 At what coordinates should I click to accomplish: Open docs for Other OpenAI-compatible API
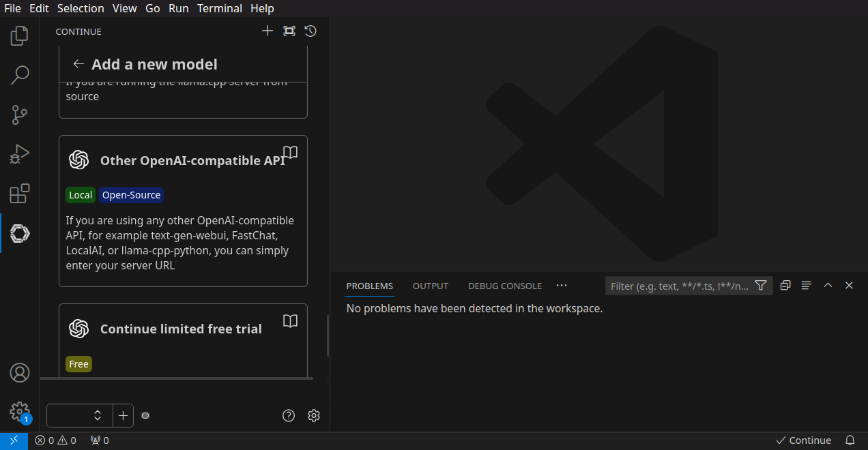coord(290,153)
